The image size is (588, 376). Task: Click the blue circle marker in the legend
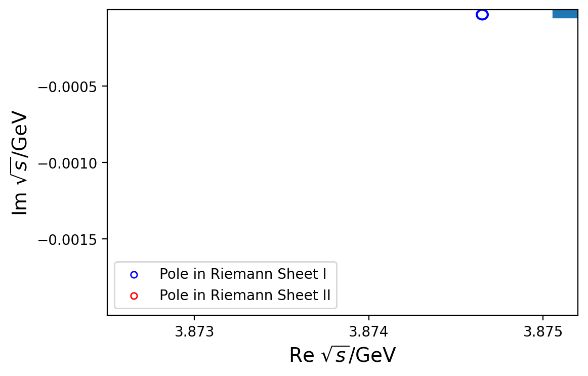(134, 275)
